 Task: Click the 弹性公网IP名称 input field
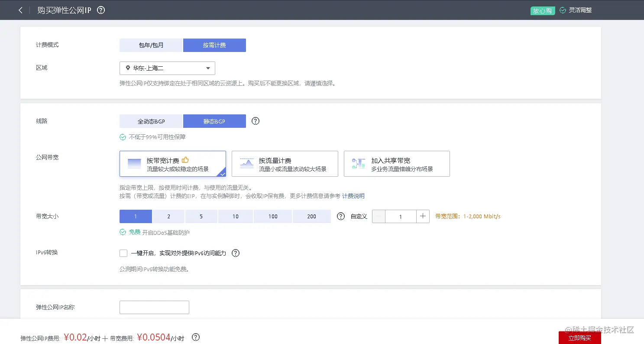[154, 307]
